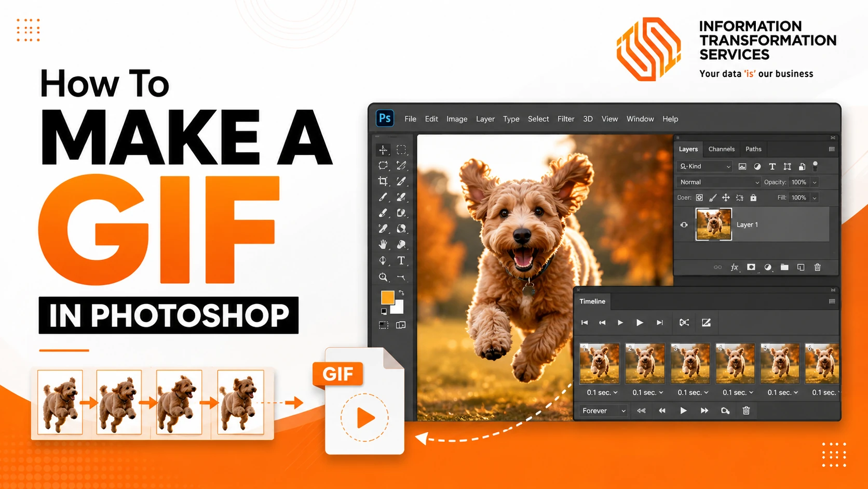Add a layer mask
The width and height of the screenshot is (868, 489).
click(x=751, y=267)
